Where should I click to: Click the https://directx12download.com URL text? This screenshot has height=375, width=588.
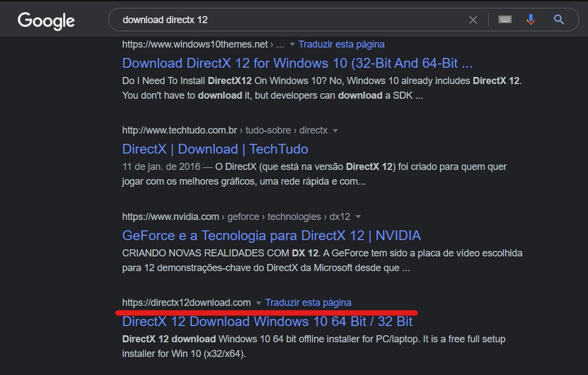(x=186, y=303)
